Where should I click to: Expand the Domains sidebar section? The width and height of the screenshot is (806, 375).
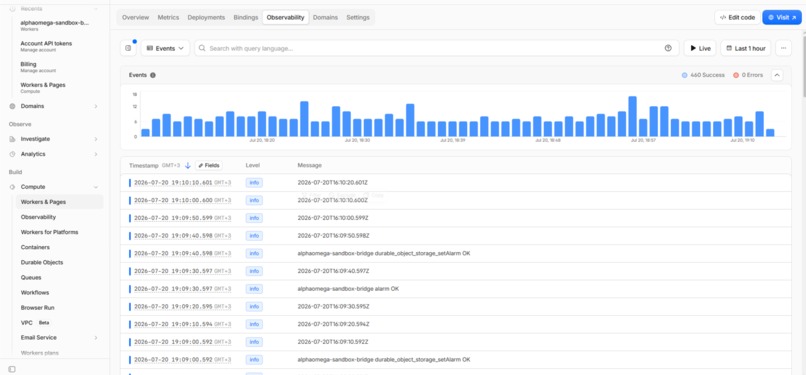point(96,106)
